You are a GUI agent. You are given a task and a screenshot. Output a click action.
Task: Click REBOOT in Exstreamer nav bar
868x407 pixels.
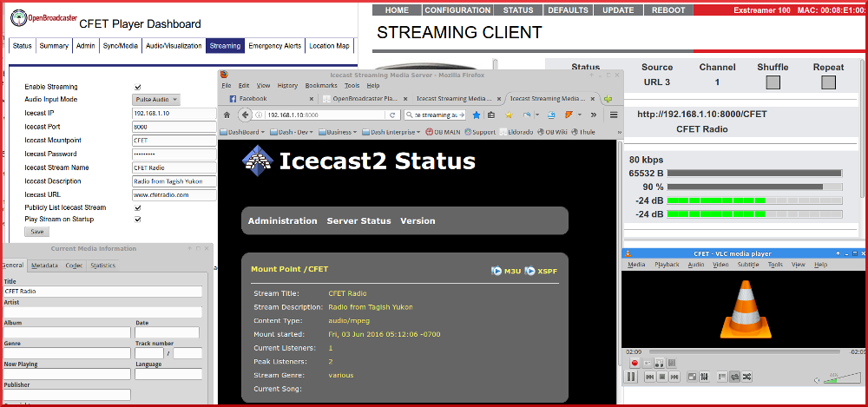[668, 10]
